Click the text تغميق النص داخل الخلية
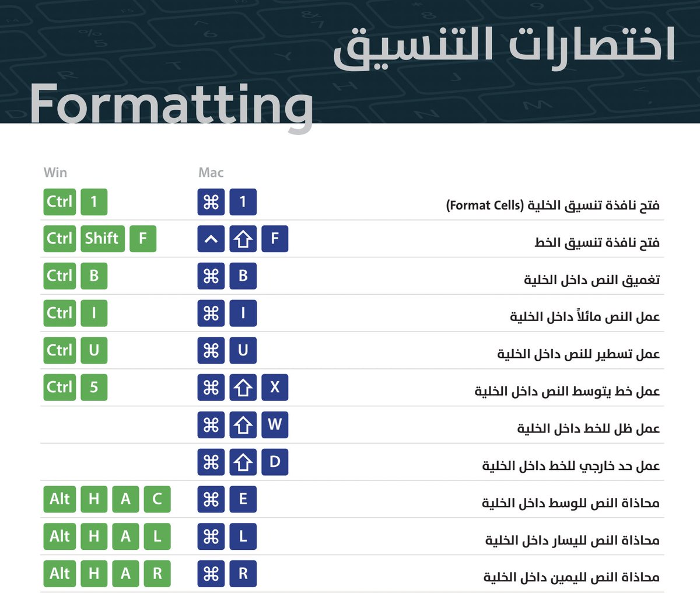 point(592,280)
